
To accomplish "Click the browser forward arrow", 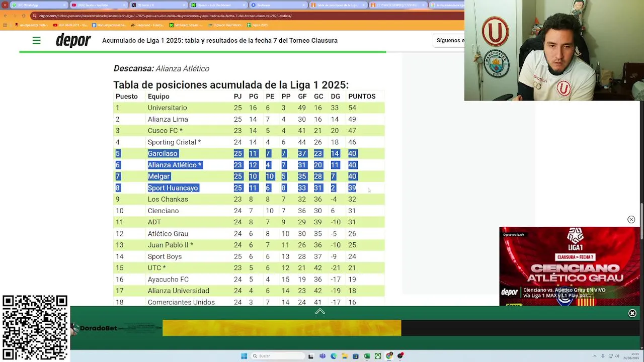I will (x=15, y=16).
